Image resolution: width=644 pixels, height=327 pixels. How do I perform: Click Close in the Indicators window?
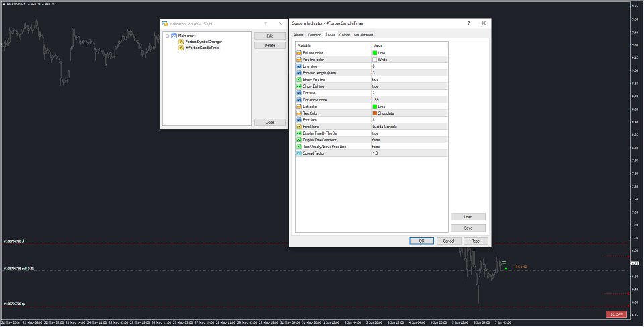(270, 122)
